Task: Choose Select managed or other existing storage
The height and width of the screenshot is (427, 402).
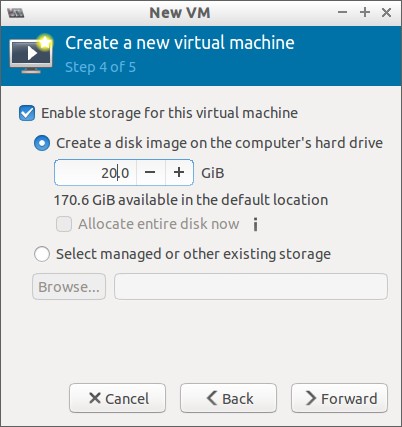Action: point(42,254)
